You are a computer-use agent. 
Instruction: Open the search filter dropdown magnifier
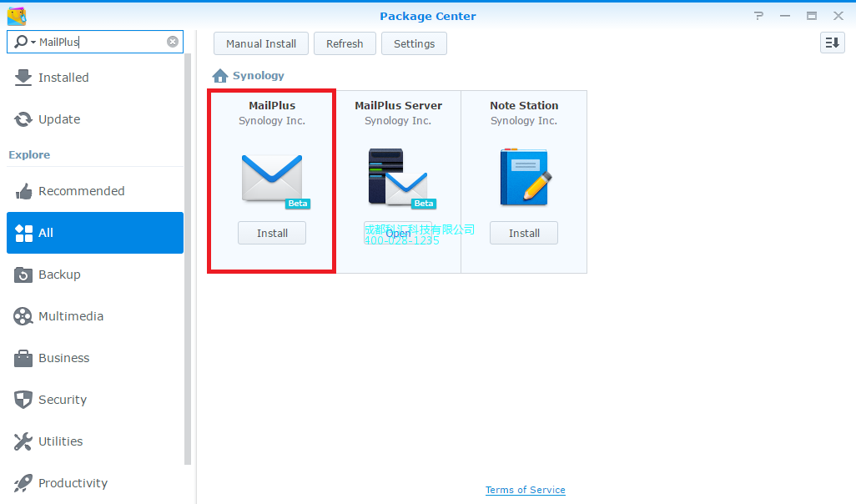pyautogui.click(x=24, y=42)
